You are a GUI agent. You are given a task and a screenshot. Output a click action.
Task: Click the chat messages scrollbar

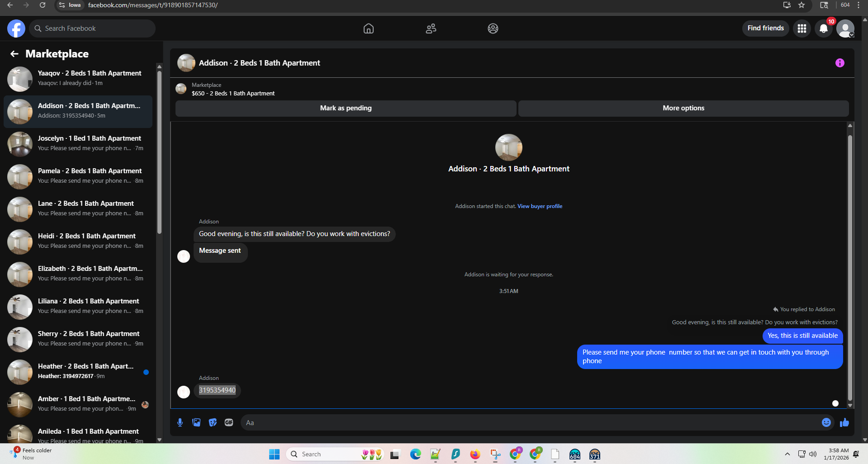pyautogui.click(x=850, y=267)
